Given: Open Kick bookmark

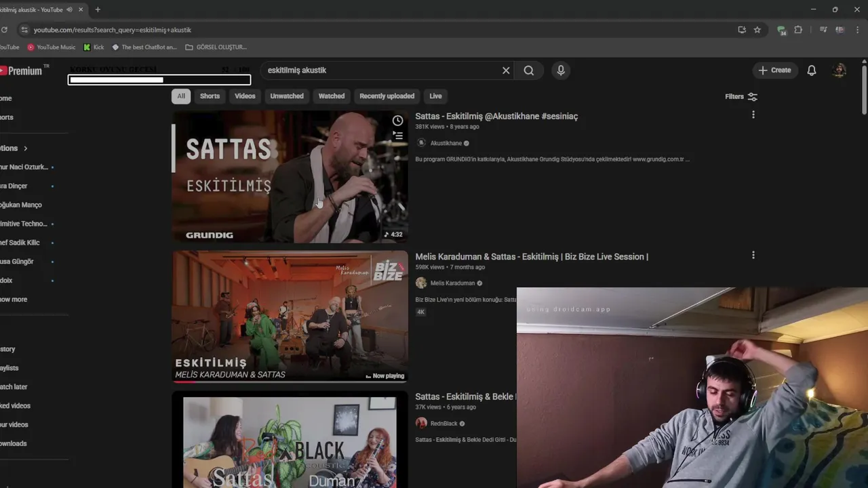Looking at the screenshot, I should (x=94, y=47).
